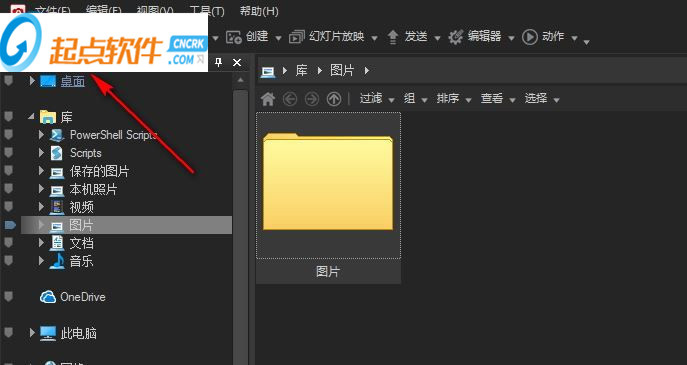
Task: Click the folder tree scroll-up arrow
Action: tap(240, 80)
